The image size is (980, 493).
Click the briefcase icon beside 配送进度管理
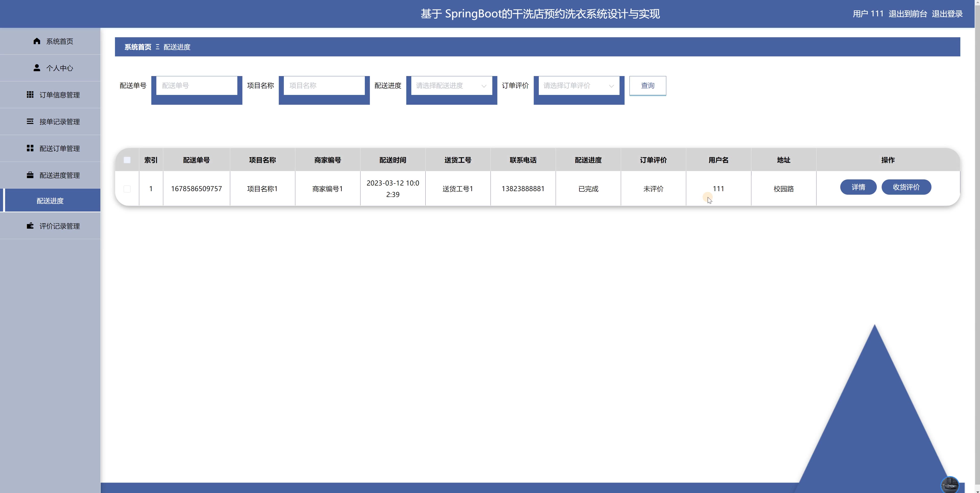click(30, 175)
